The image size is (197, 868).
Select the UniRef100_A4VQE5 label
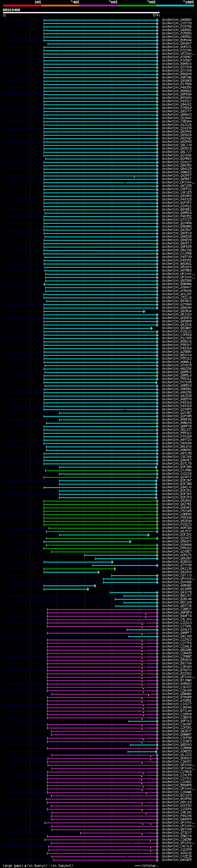click(x=176, y=860)
